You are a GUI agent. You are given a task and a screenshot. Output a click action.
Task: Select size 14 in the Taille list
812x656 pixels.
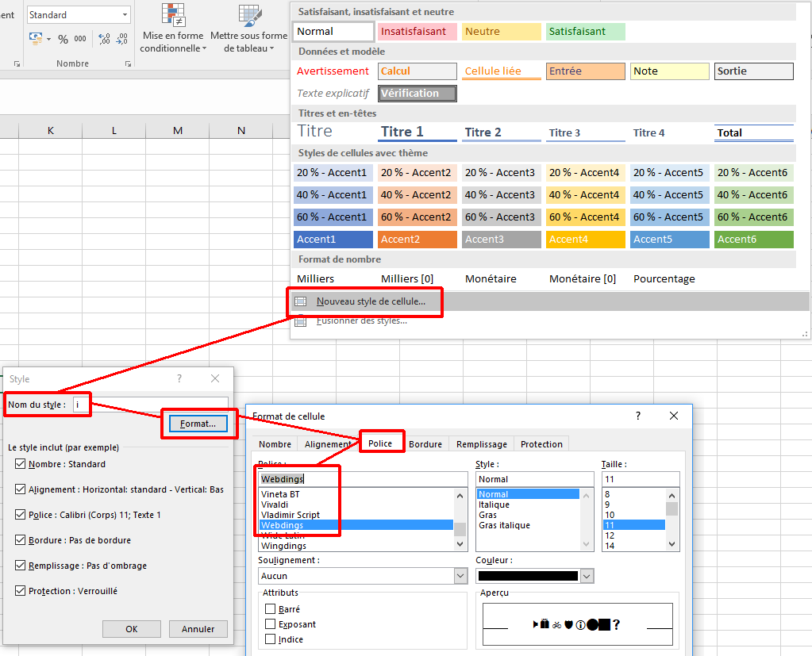tap(634, 546)
